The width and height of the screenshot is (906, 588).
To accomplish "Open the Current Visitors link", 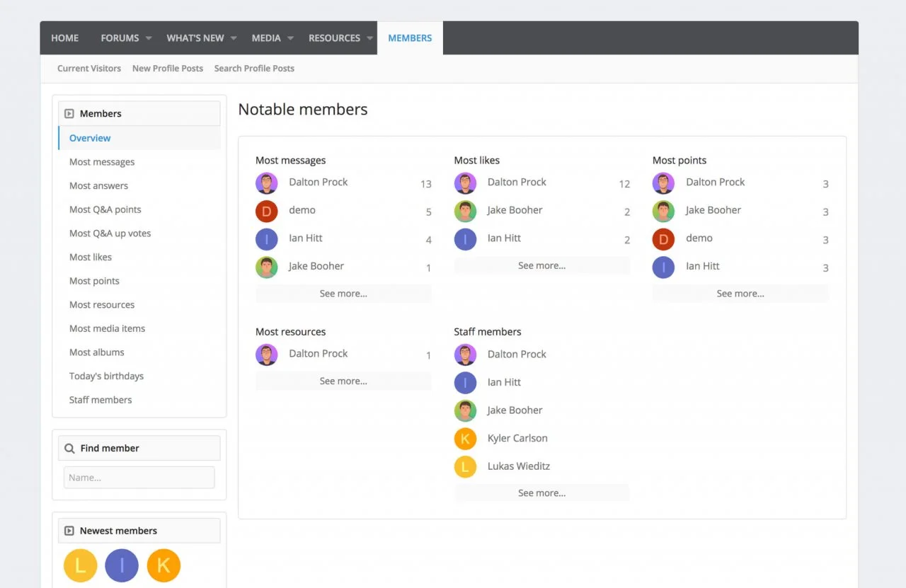I will 89,69.
